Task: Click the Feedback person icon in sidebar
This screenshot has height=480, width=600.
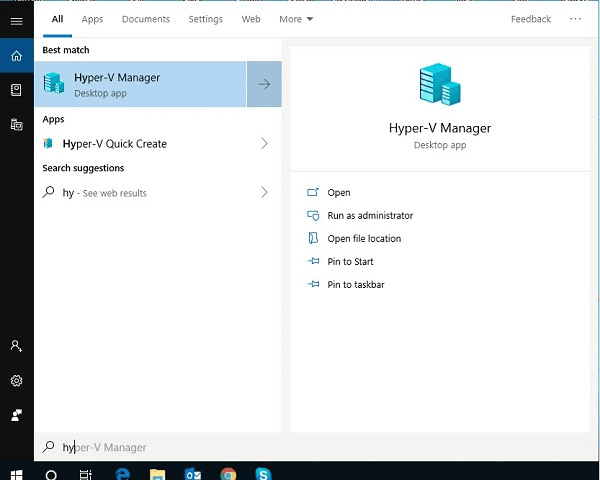Action: [16, 415]
